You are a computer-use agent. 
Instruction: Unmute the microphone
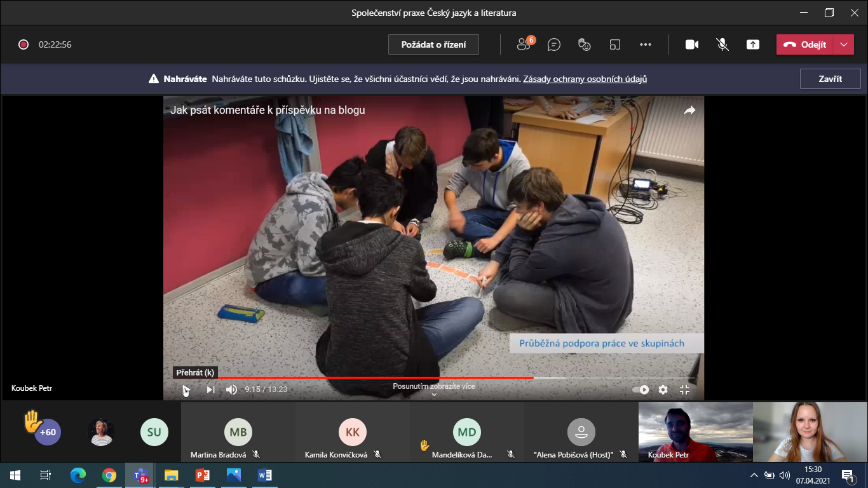coord(722,44)
